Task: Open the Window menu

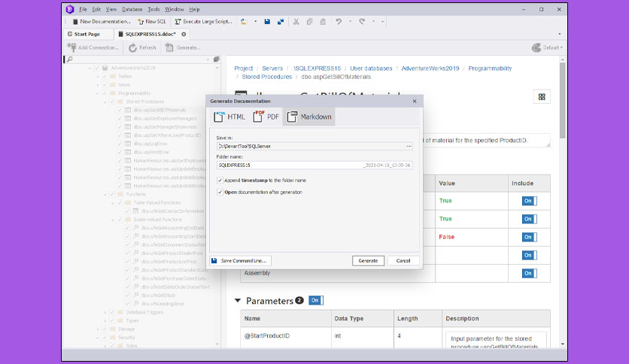Action: coord(174,9)
